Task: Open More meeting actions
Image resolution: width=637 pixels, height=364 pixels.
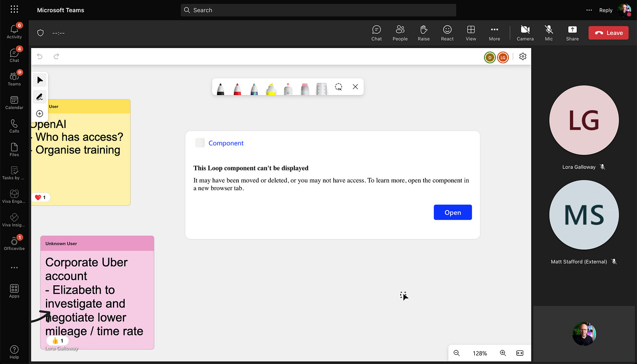Action: click(494, 33)
